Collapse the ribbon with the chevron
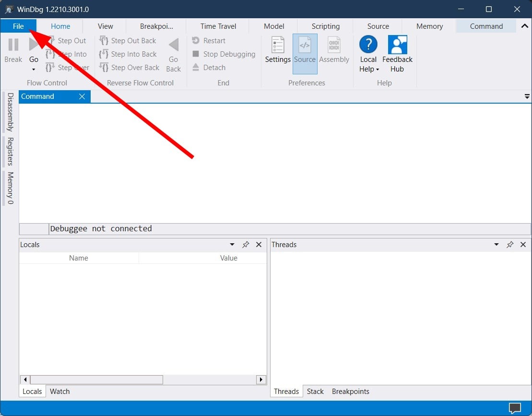The width and height of the screenshot is (532, 416). 524,26
